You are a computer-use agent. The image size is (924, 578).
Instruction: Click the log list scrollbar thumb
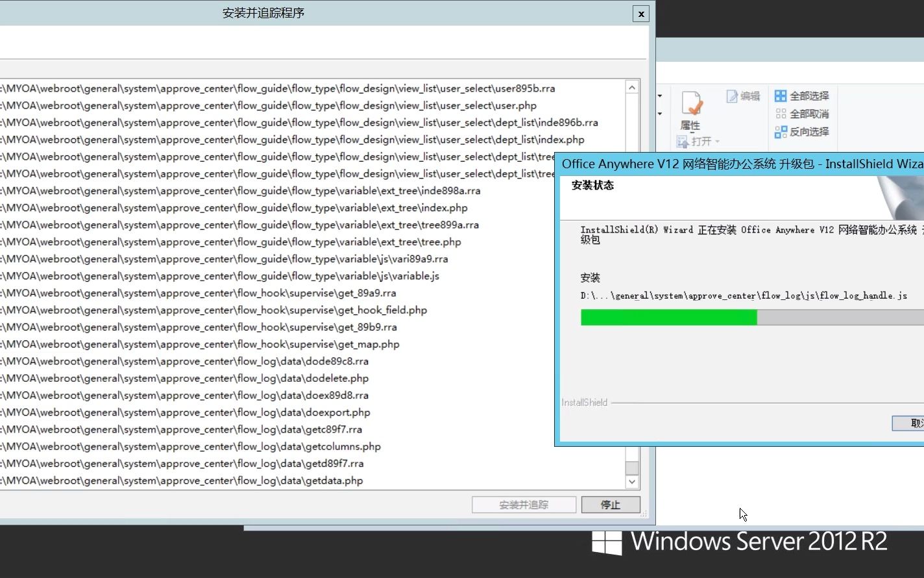pos(632,468)
